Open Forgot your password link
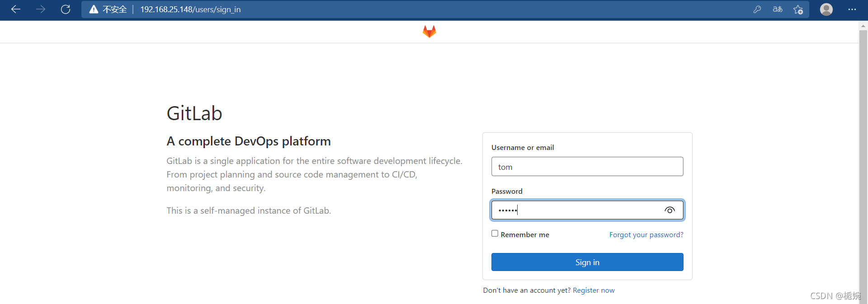This screenshot has width=868, height=304. (x=646, y=235)
